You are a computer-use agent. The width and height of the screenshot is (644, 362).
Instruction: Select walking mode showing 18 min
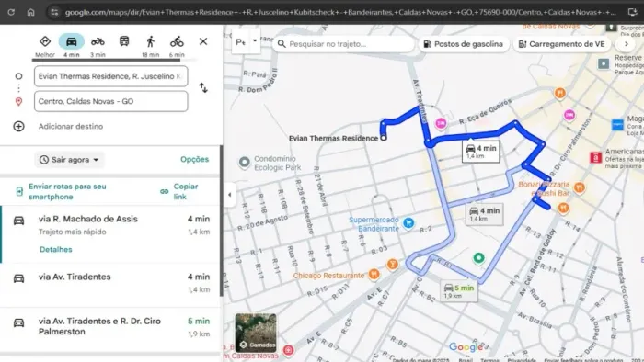150,46
